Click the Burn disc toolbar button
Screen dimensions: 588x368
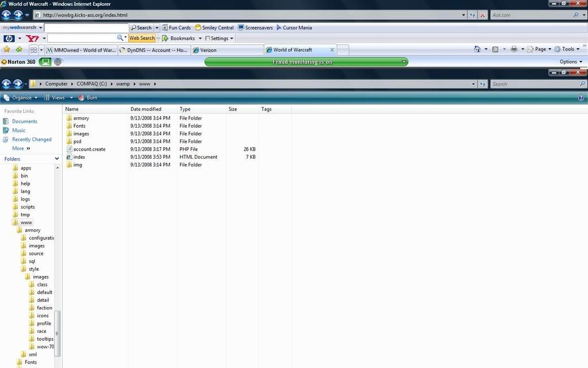(88, 98)
